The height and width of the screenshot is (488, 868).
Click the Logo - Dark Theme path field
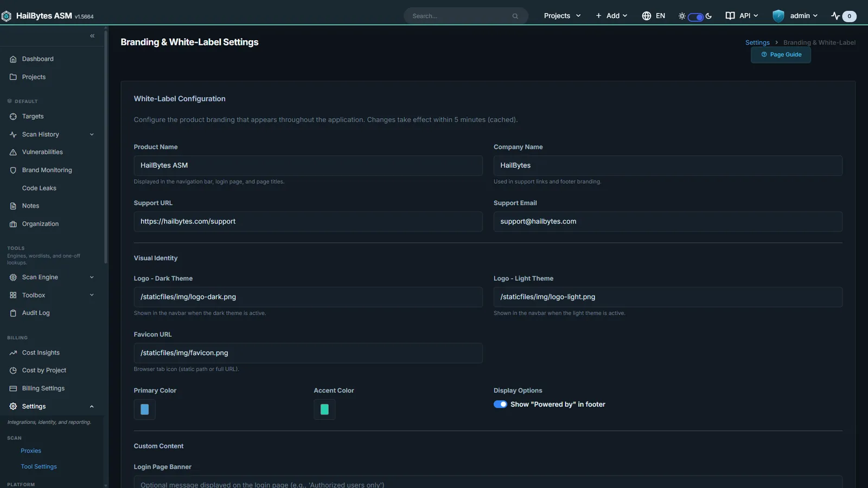(308, 297)
